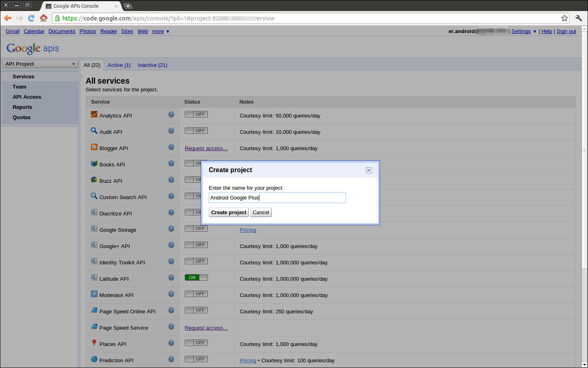Screen dimensions: 588x368
Task: Open the Gmail link
Action: point(13,31)
